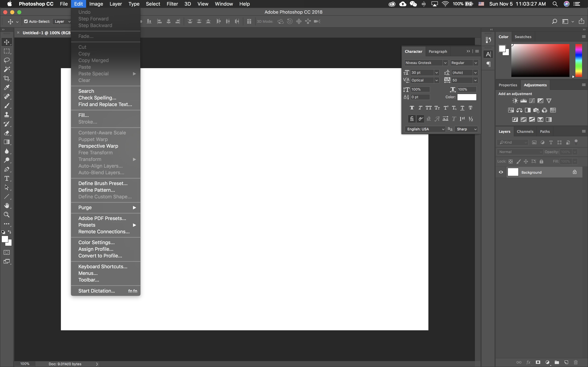Viewport: 588px width, 367px height.
Task: Select the Move tool
Action: 6,42
